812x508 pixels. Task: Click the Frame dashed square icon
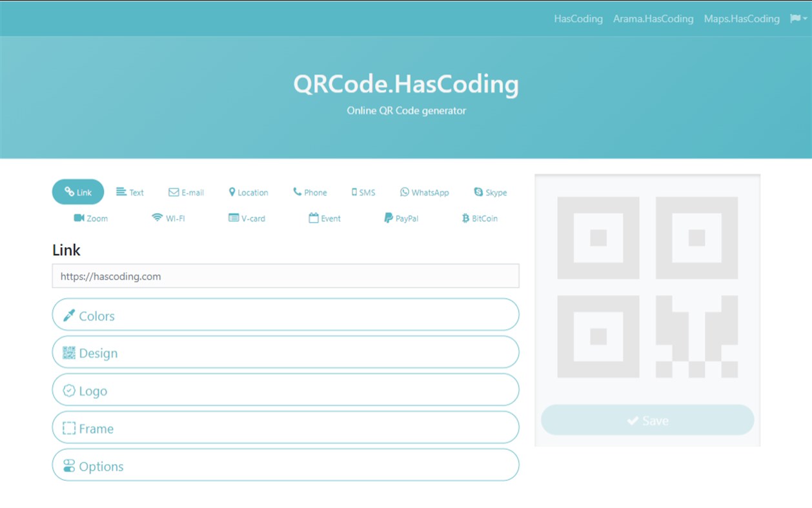[69, 429]
